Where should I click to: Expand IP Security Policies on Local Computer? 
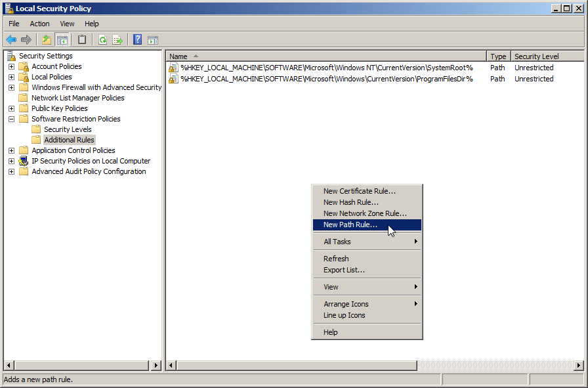tap(12, 161)
